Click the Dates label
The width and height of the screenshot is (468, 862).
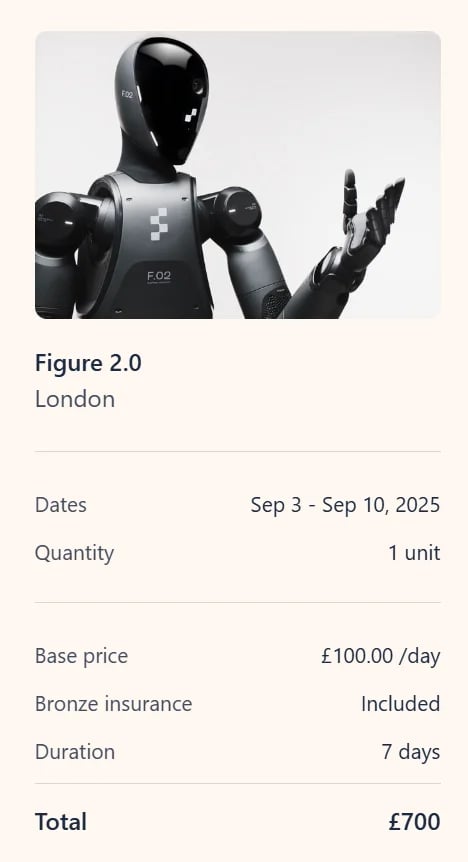[60, 505]
